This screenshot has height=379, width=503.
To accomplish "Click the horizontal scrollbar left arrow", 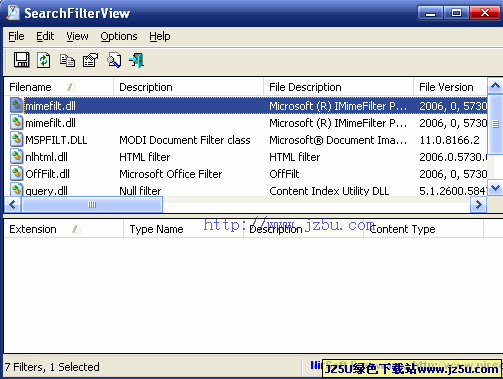I will click(13, 204).
